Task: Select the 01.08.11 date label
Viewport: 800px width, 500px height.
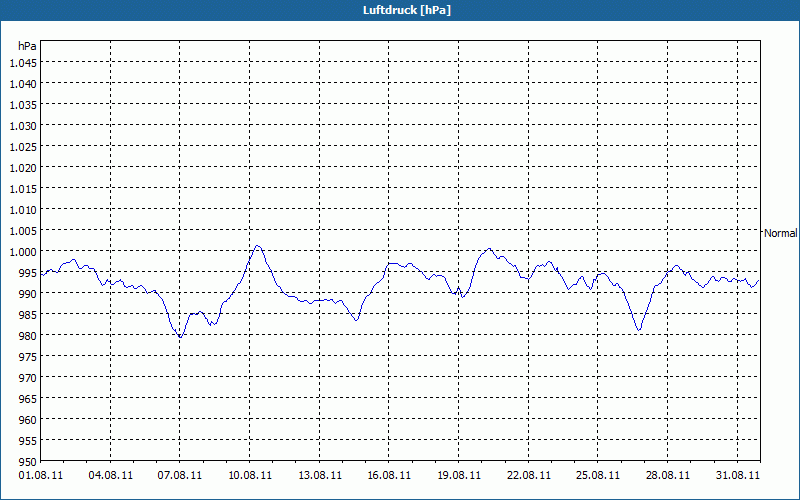Action: [41, 475]
